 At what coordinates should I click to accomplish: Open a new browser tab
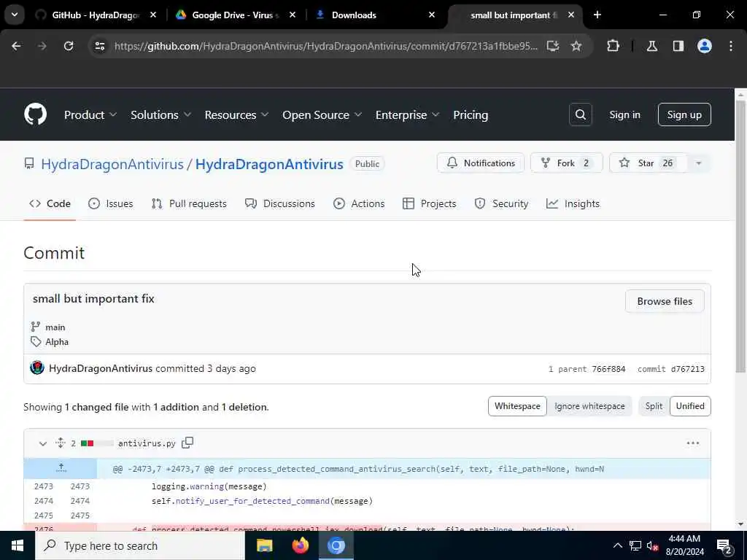click(x=597, y=15)
